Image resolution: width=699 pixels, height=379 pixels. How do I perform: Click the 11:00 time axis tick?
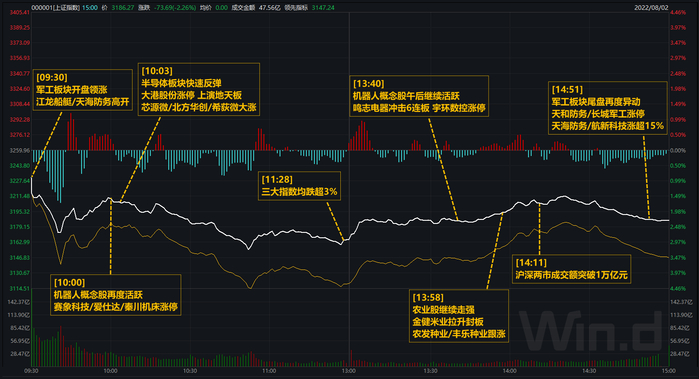tap(269, 371)
